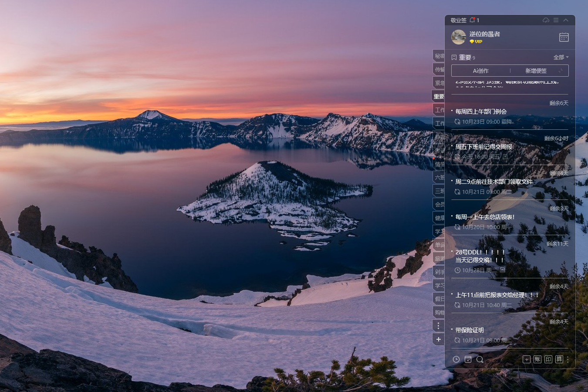This screenshot has height=392, width=588.
Task: Click the search magnifier icon
Action: [480, 359]
